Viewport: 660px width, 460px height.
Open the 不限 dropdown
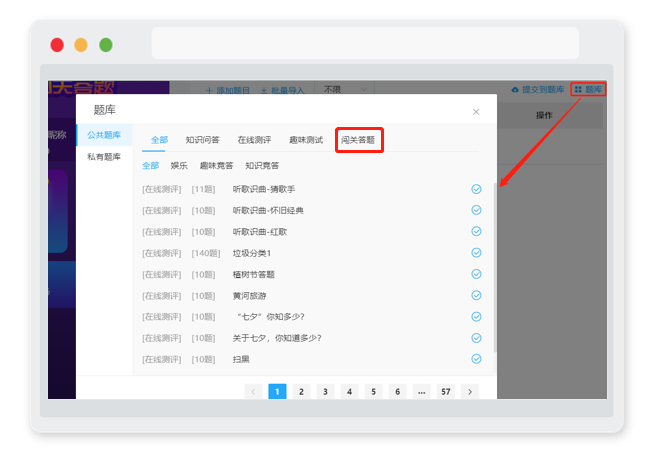click(344, 89)
